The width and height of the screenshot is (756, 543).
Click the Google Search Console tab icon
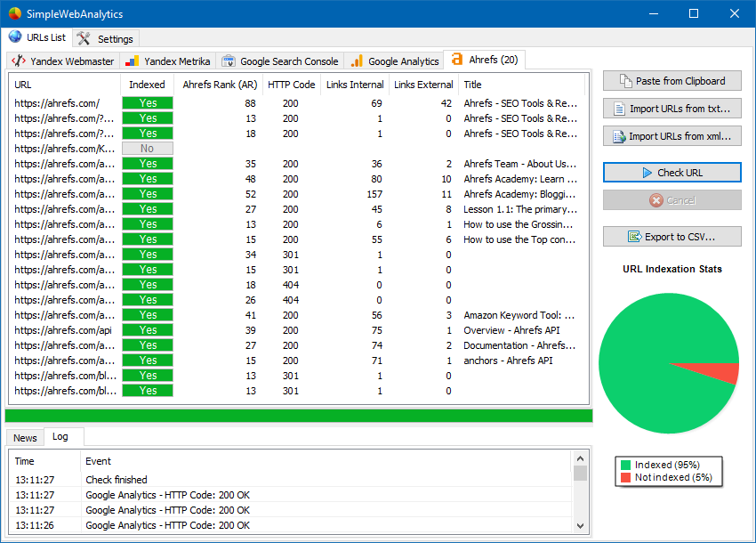click(229, 61)
